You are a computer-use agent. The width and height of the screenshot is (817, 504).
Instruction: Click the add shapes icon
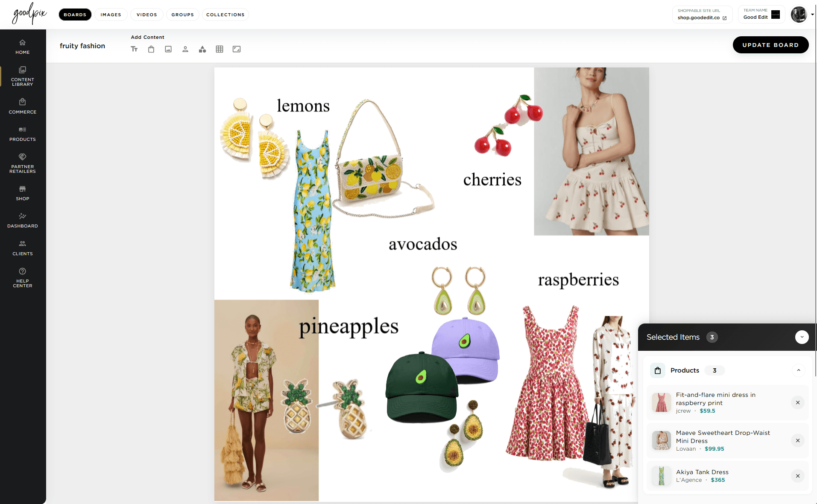202,49
